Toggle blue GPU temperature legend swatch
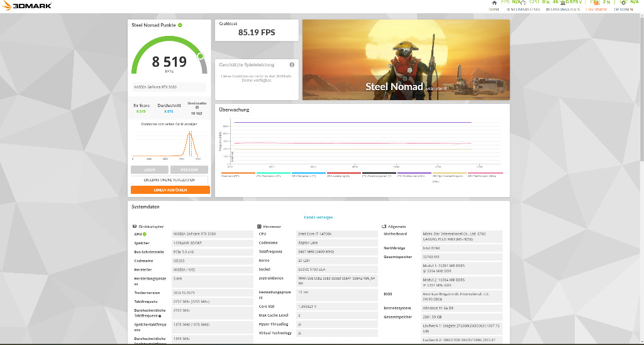 [x=308, y=173]
